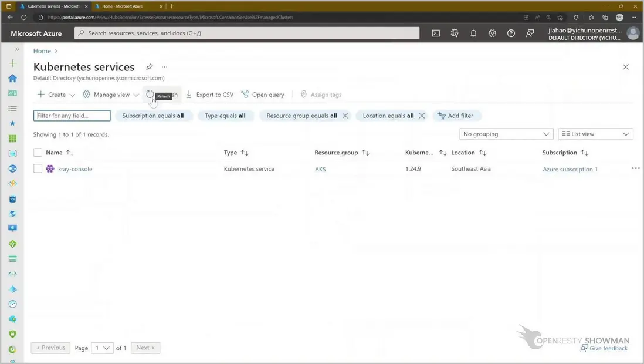Open Storage accounts icon in sidebar
644x364 pixels.
(13, 259)
